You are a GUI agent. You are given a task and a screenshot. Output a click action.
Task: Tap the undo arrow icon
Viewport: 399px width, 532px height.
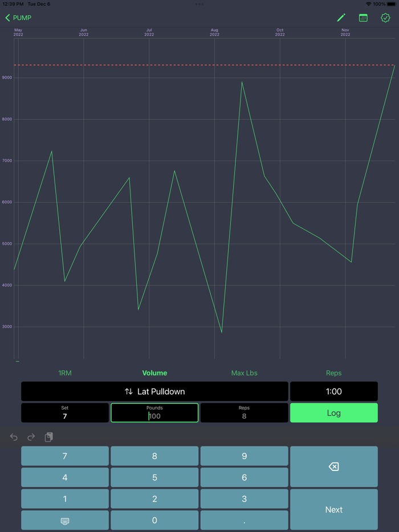click(x=14, y=437)
